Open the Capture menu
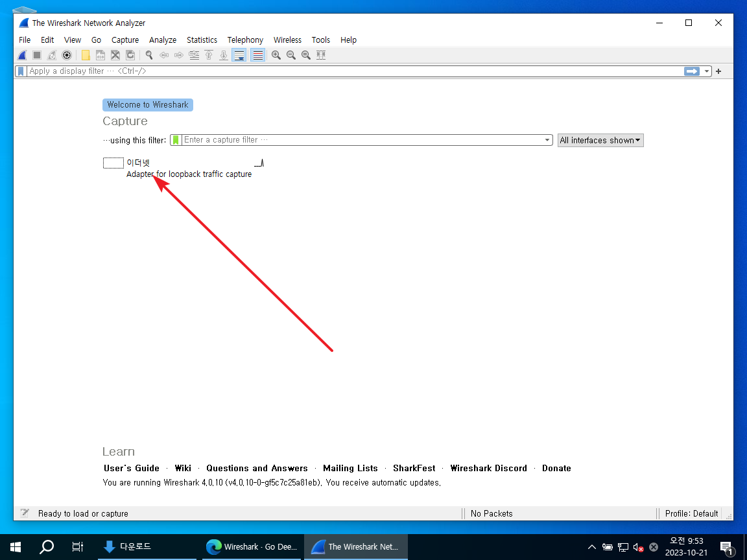 [125, 40]
